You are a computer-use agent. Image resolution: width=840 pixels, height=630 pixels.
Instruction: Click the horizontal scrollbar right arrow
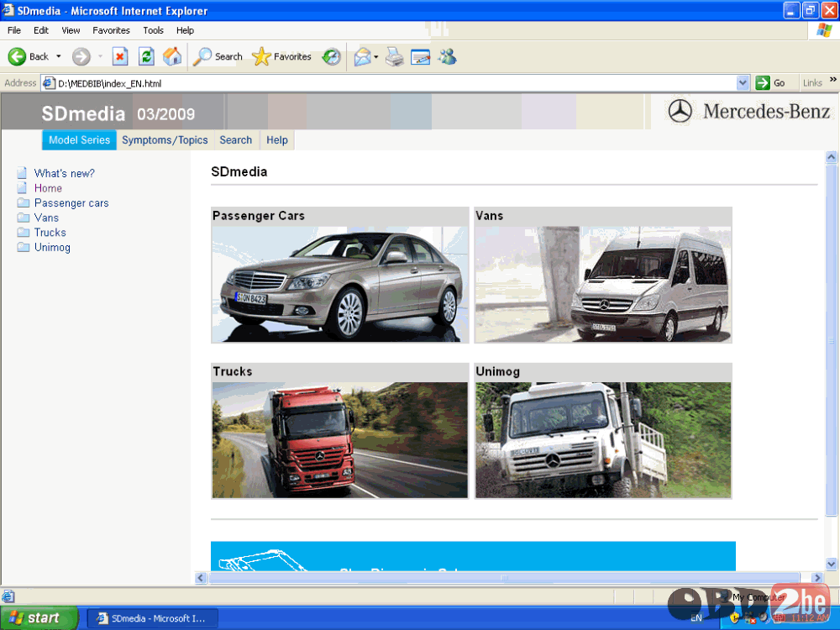click(817, 578)
